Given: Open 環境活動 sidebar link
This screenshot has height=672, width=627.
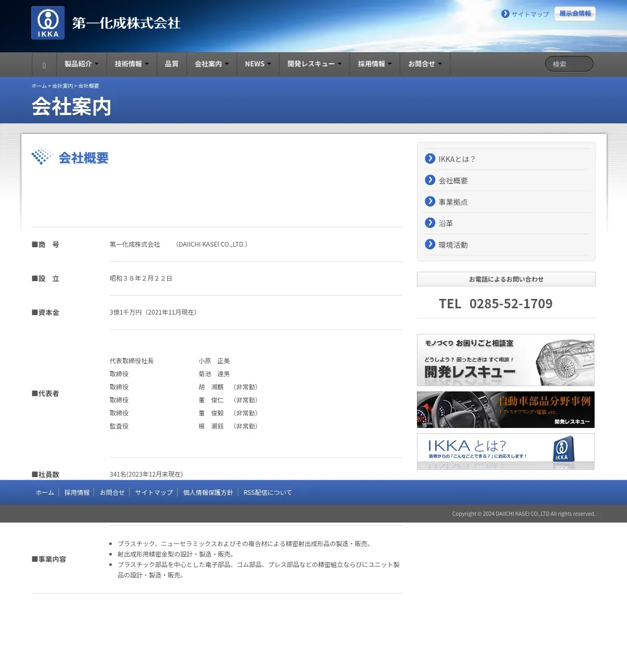Looking at the screenshot, I should point(453,245).
